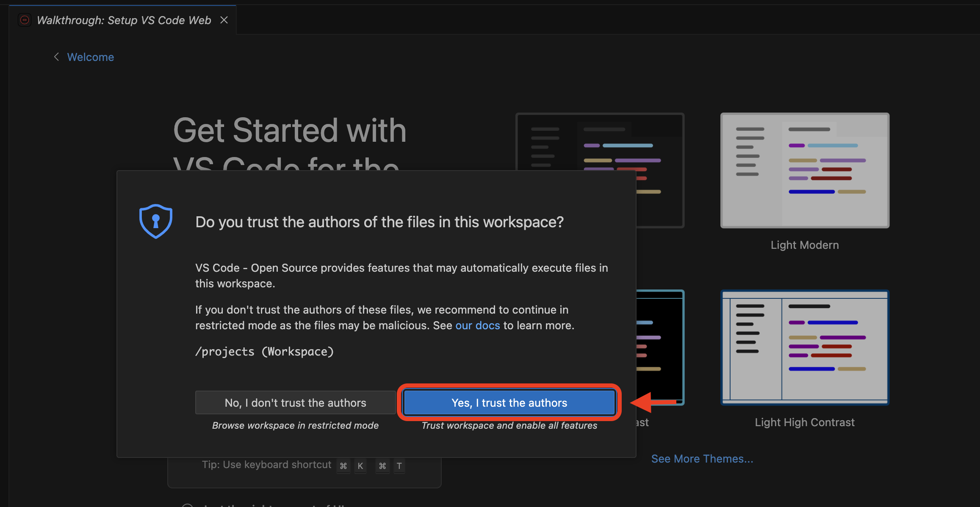The height and width of the screenshot is (507, 980).
Task: Select the Walkthrough: Setup VS Code Web tab
Action: coord(124,20)
